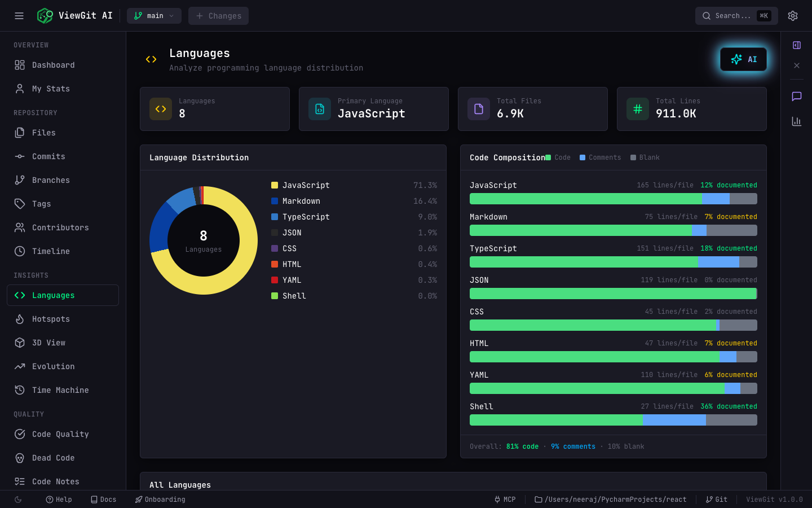
Task: Open the settings gear in the top bar
Action: tap(793, 15)
